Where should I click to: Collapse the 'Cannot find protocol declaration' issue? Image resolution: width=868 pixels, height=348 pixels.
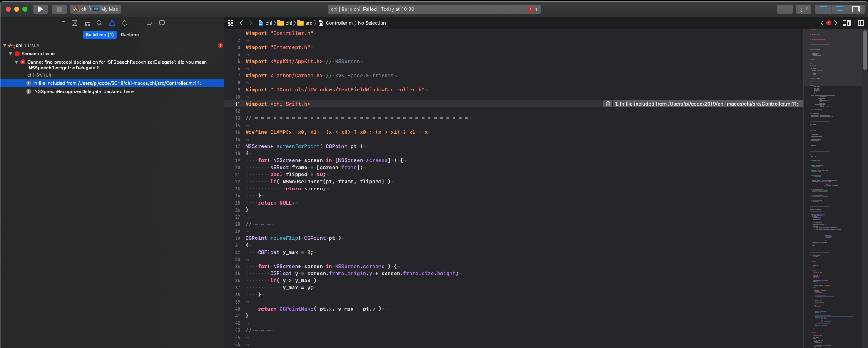[16, 62]
